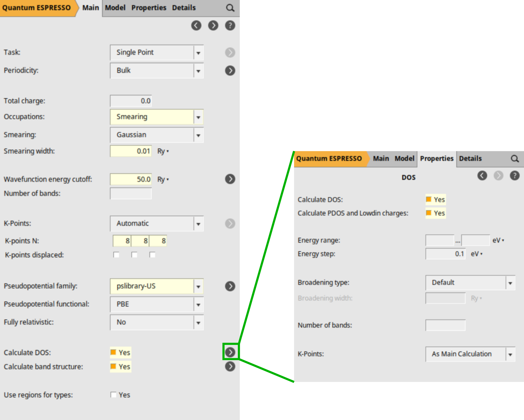This screenshot has height=420, width=524.
Task: Expand details for the Periodicity setting
Action: pos(230,71)
